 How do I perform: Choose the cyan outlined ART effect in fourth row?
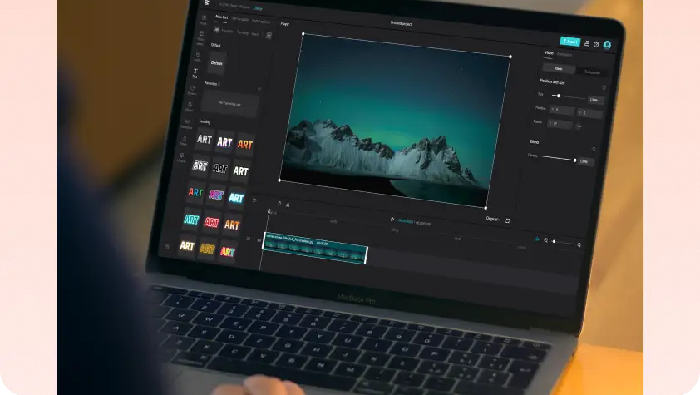[x=192, y=219]
